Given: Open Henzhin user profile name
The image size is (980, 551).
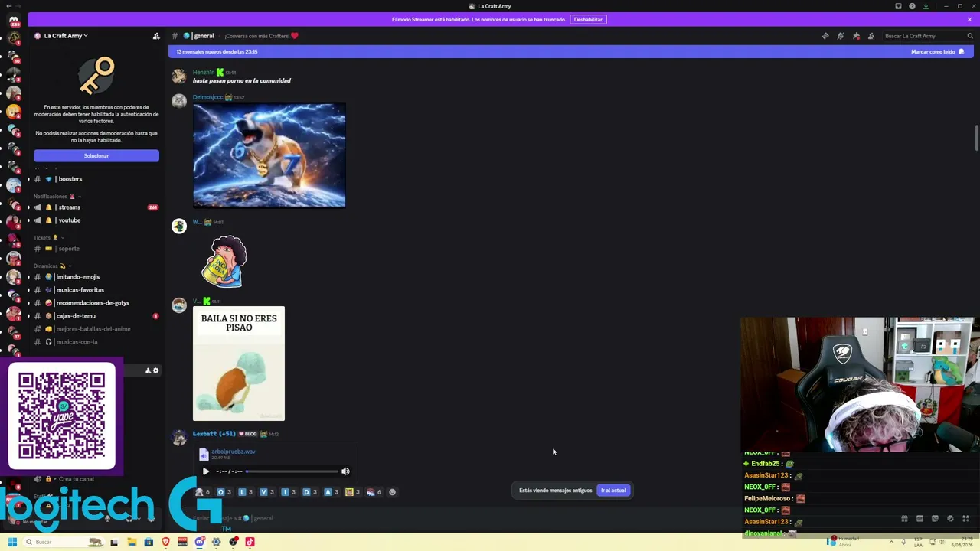Looking at the screenshot, I should tap(204, 72).
